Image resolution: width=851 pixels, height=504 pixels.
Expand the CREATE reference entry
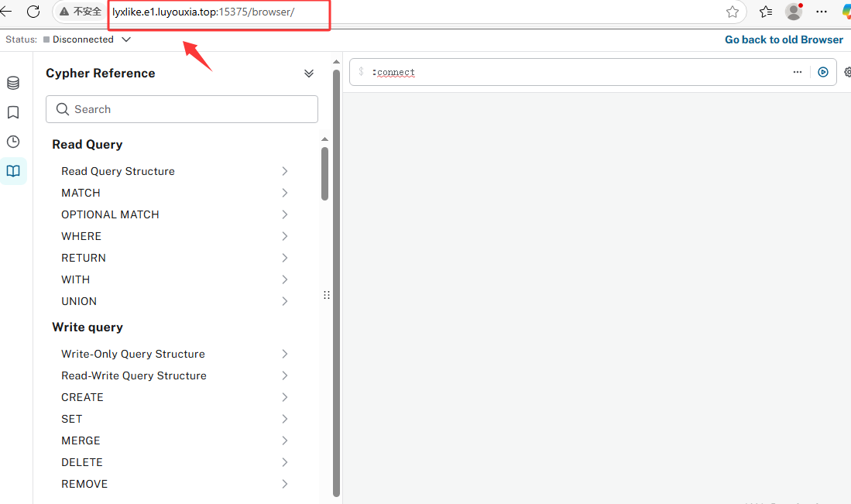click(x=174, y=398)
